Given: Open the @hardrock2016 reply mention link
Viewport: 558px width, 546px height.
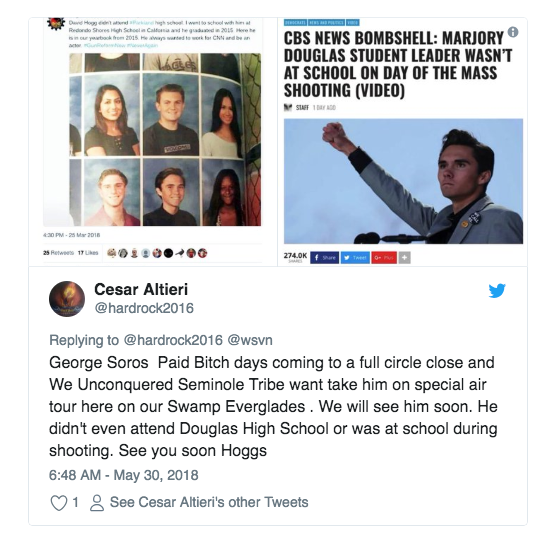Looking at the screenshot, I should [x=173, y=340].
